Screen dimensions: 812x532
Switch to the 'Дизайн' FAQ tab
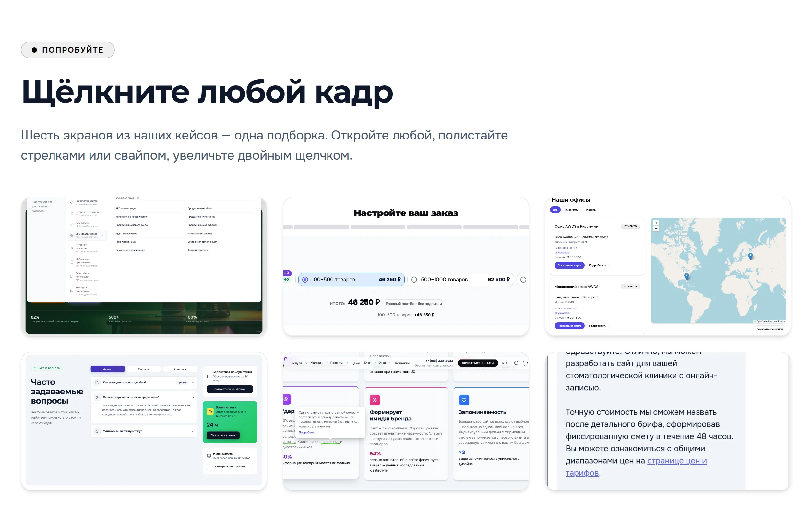107,369
